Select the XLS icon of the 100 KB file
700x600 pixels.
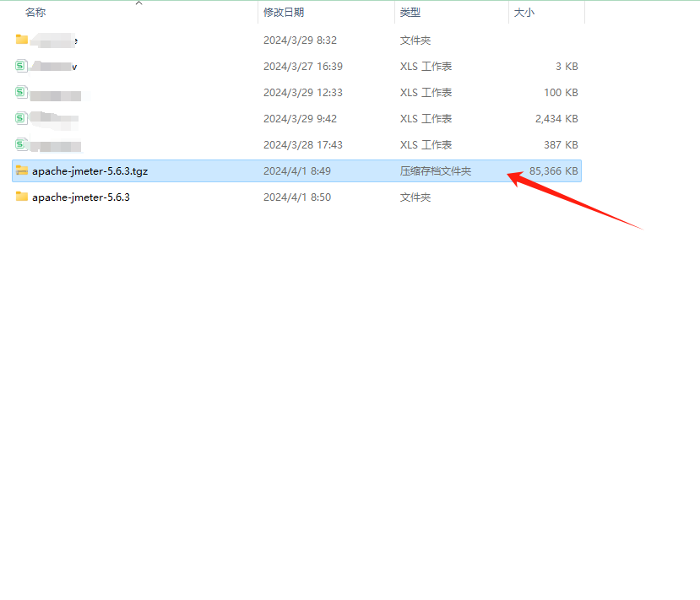[22, 92]
